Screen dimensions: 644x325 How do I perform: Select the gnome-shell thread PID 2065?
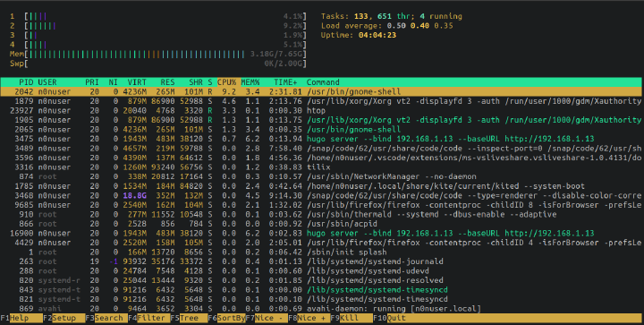pyautogui.click(x=321, y=130)
